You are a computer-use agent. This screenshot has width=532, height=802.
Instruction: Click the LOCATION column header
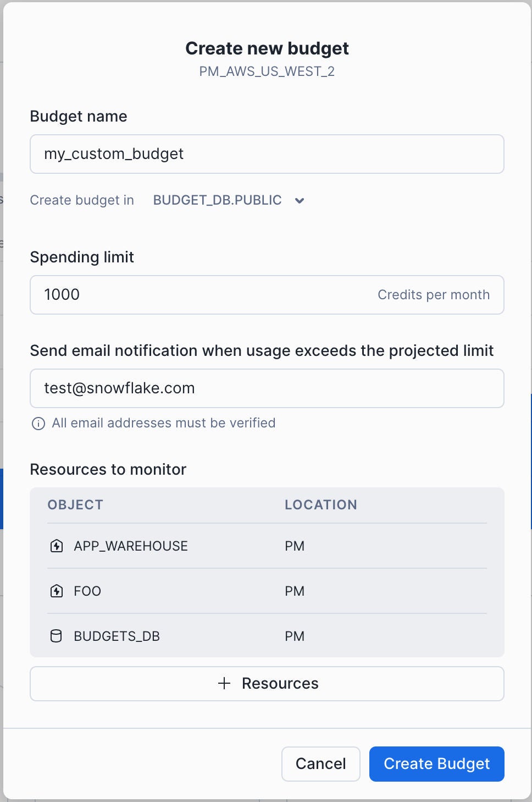pyautogui.click(x=321, y=505)
